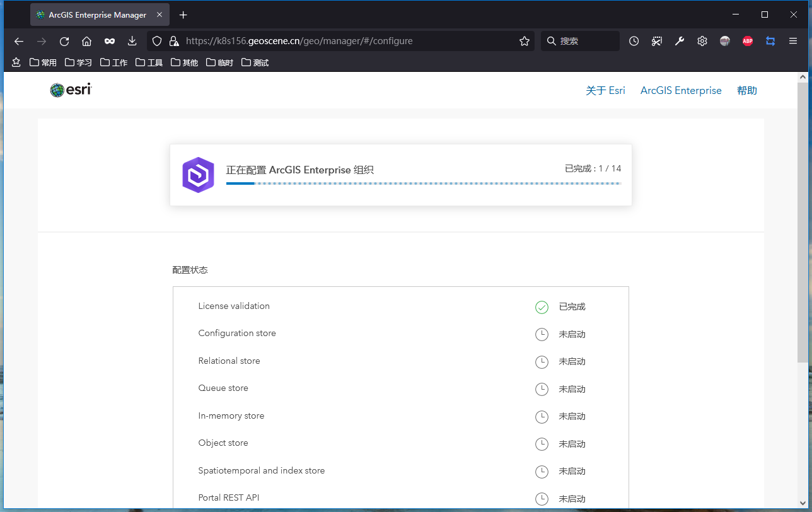Select the In-memory store row label
The image size is (812, 512).
pos(231,416)
